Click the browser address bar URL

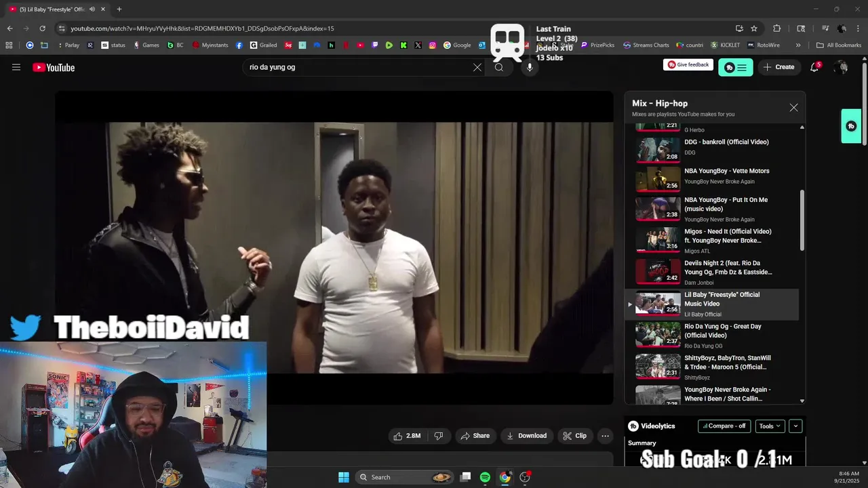click(x=202, y=28)
